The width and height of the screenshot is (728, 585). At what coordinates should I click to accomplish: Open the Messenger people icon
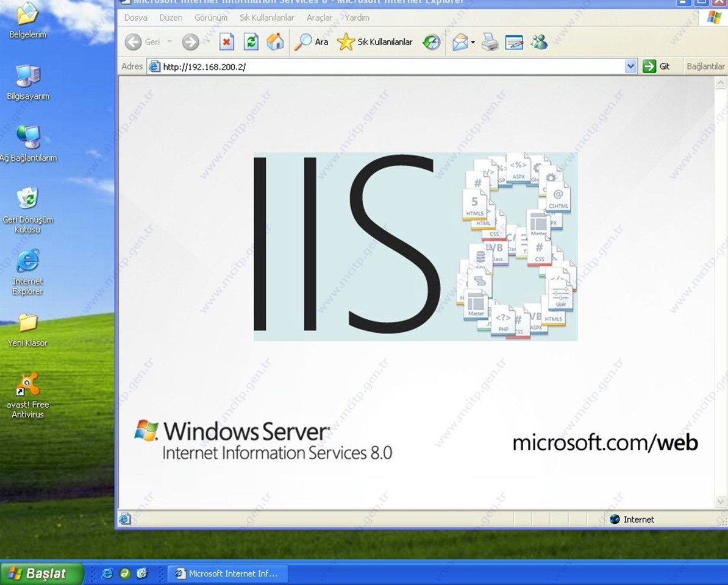tap(539, 42)
